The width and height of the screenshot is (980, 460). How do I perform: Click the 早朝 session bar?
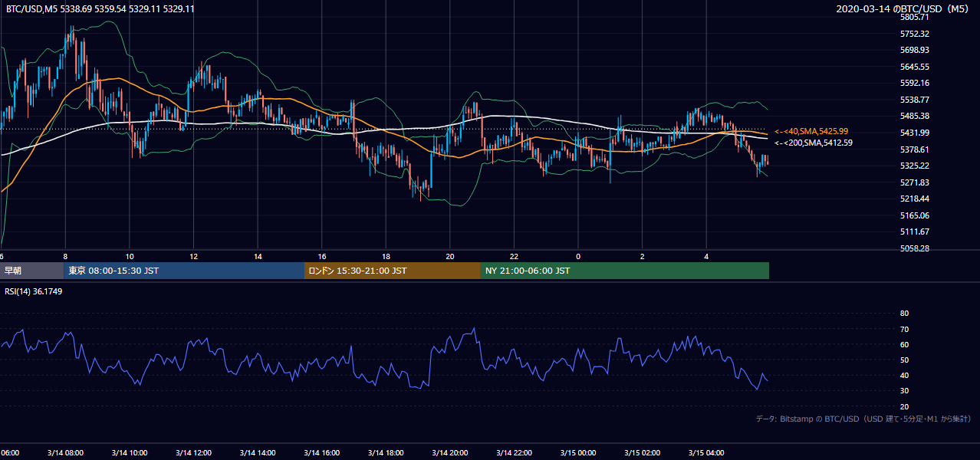[31, 271]
